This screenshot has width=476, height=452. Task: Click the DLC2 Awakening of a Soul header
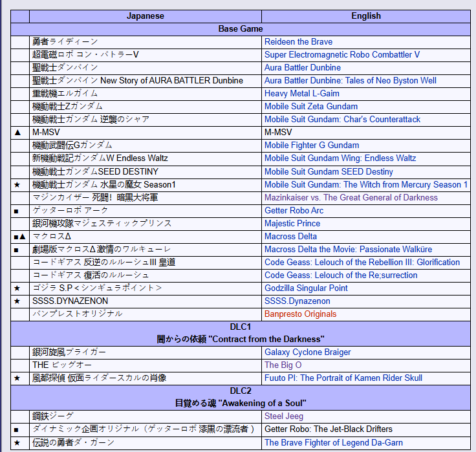point(241,398)
